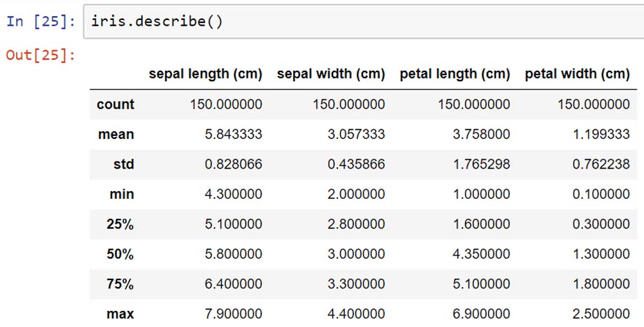This screenshot has width=644, height=327.
Task: Click the Out[25] output prompt
Action: 41,55
